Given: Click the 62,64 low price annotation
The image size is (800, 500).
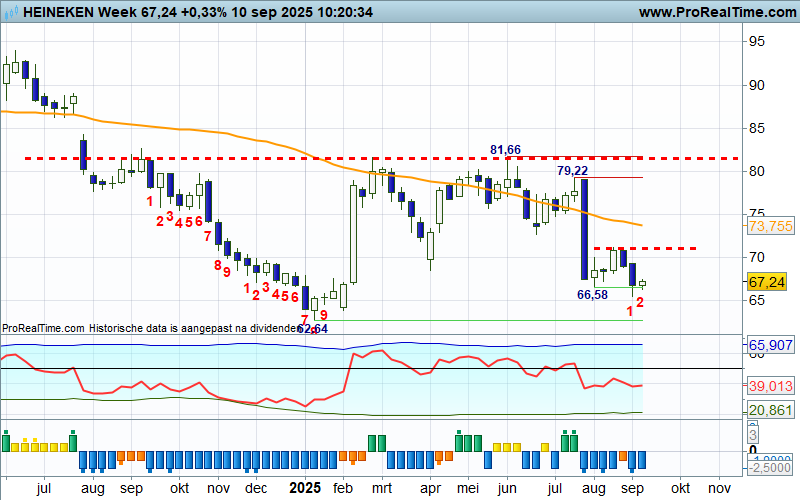Looking at the screenshot, I should 313,328.
